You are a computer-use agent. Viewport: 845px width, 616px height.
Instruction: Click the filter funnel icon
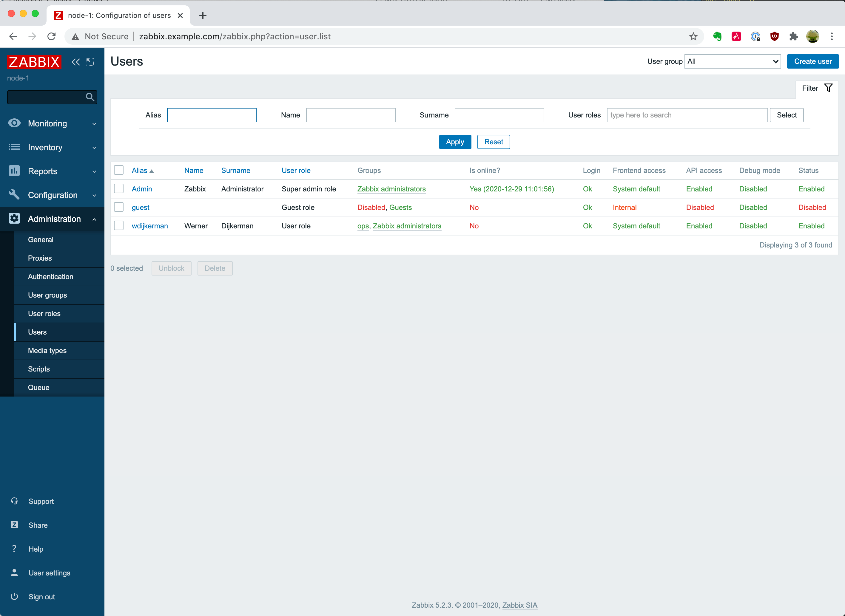(829, 88)
